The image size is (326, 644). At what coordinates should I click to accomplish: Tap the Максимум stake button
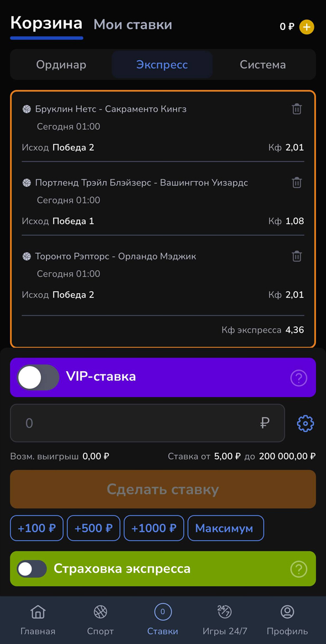[226, 528]
